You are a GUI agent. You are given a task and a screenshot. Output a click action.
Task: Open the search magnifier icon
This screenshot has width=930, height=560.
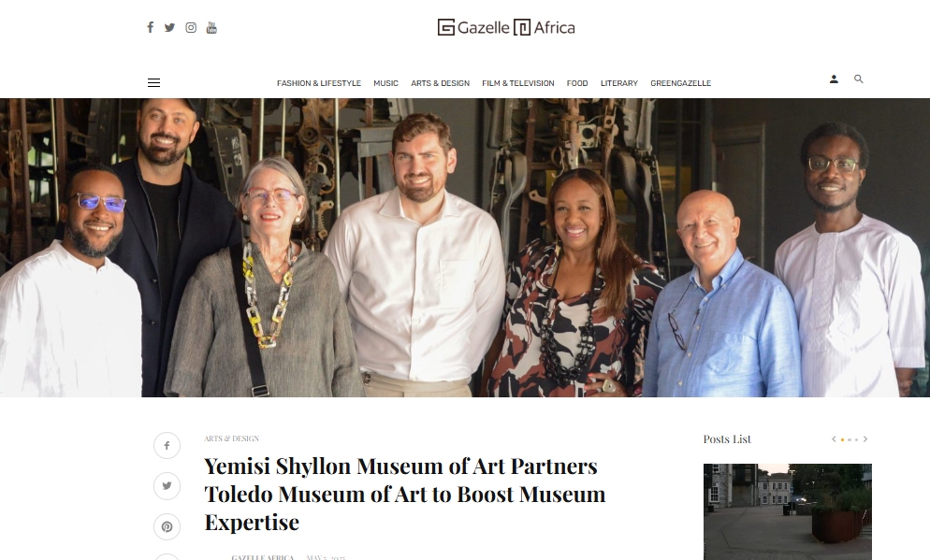click(858, 79)
